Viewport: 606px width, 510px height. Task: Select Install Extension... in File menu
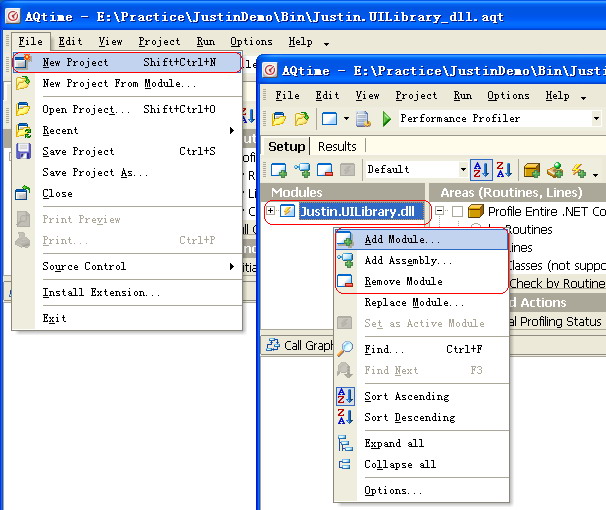point(127,292)
